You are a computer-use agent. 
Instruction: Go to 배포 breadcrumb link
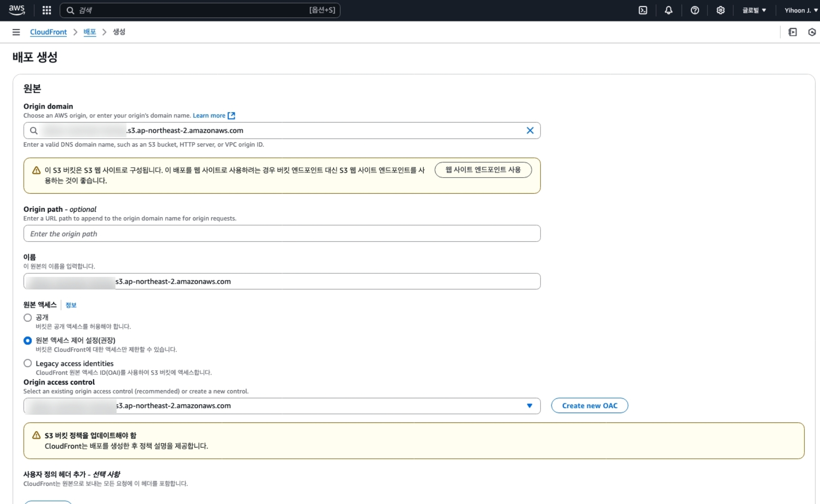(x=90, y=32)
